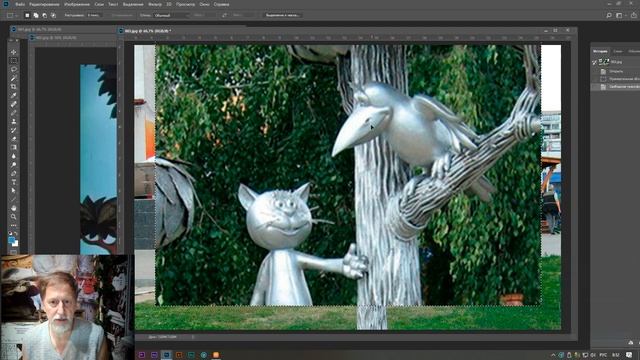Click the New Selection mode icon
The width and height of the screenshot is (640, 360).
pyautogui.click(x=27, y=15)
